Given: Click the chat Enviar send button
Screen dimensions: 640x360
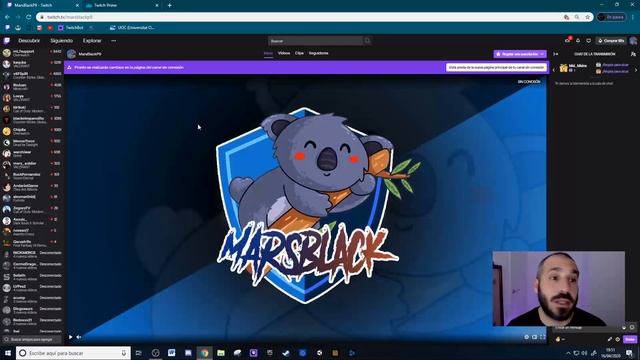Looking at the screenshot, I should [x=630, y=339].
